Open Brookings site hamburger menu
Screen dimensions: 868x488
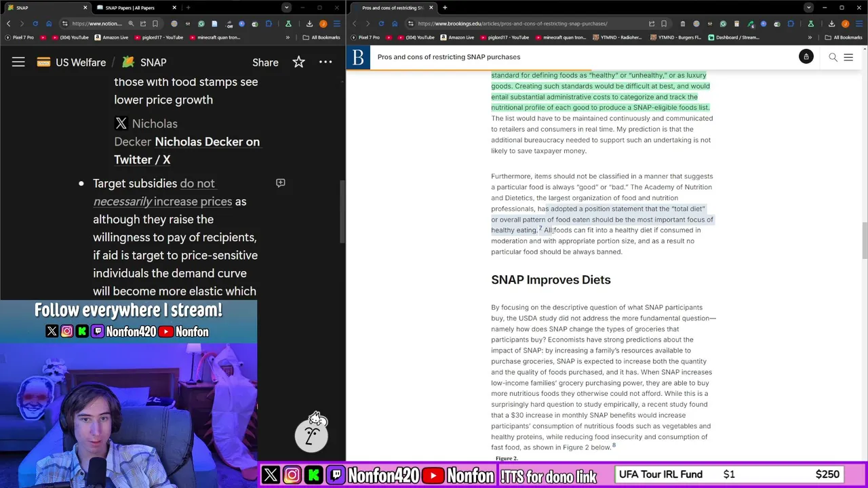click(x=848, y=57)
